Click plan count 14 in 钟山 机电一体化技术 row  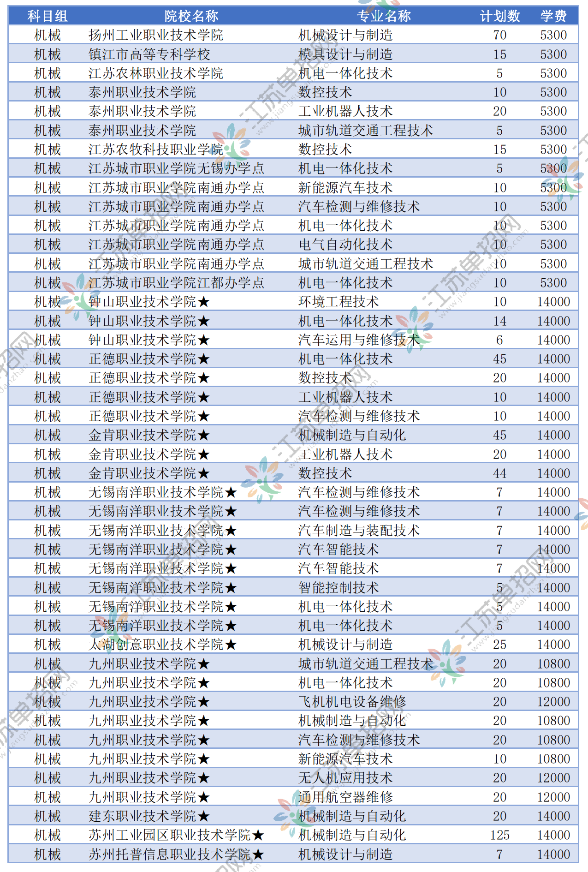pyautogui.click(x=500, y=321)
